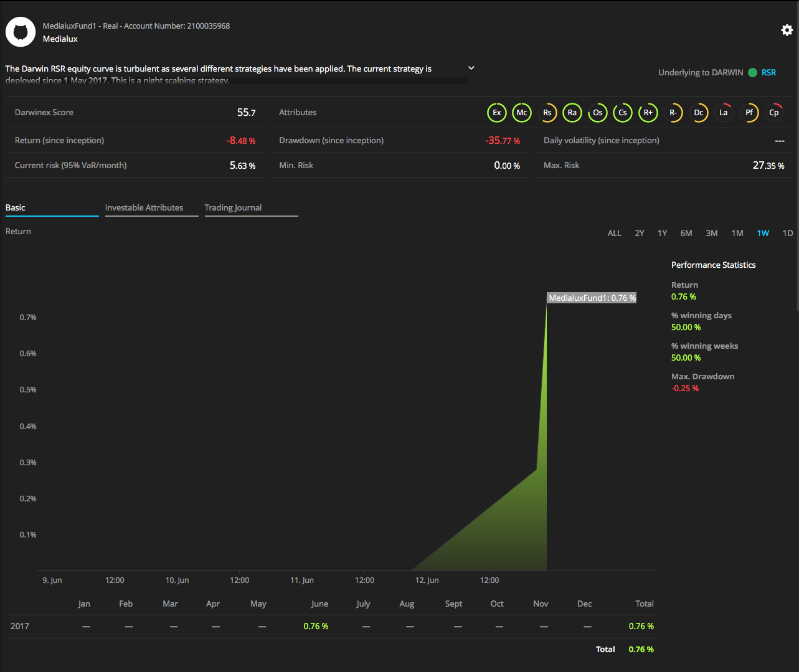Open the Investable Attributes tab

(x=152, y=208)
